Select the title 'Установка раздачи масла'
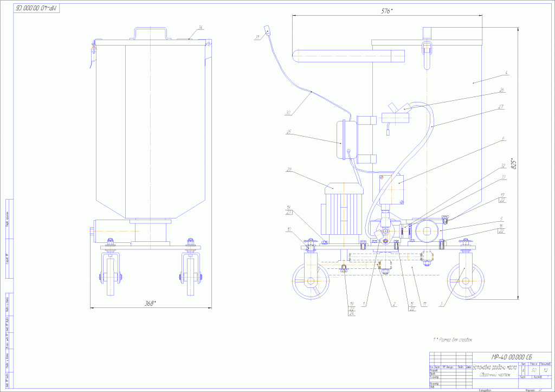 tap(495, 367)
